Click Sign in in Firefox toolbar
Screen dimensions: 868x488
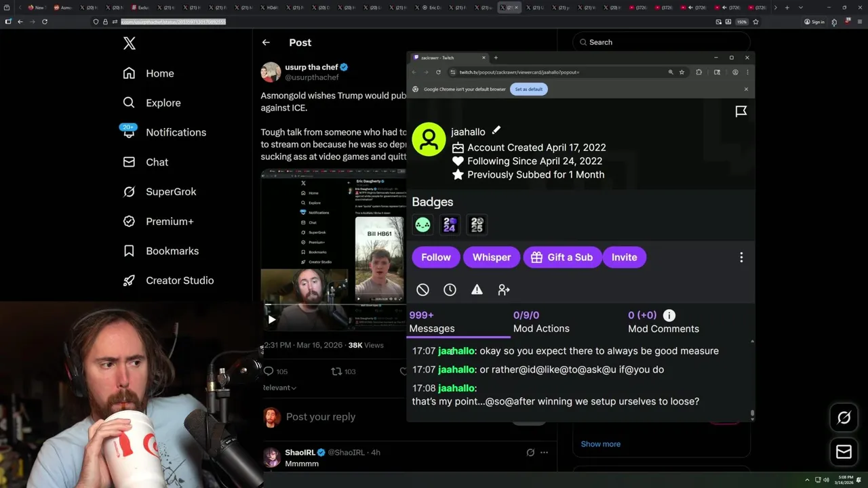click(x=814, y=22)
